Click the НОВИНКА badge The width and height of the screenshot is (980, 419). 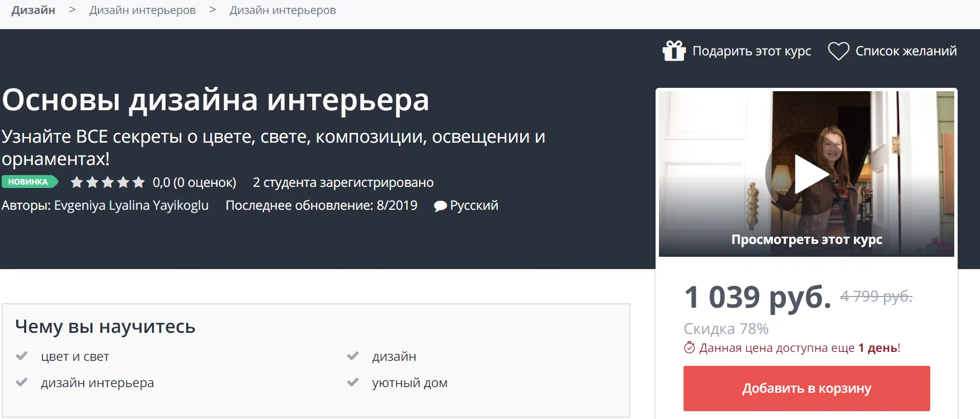(29, 182)
